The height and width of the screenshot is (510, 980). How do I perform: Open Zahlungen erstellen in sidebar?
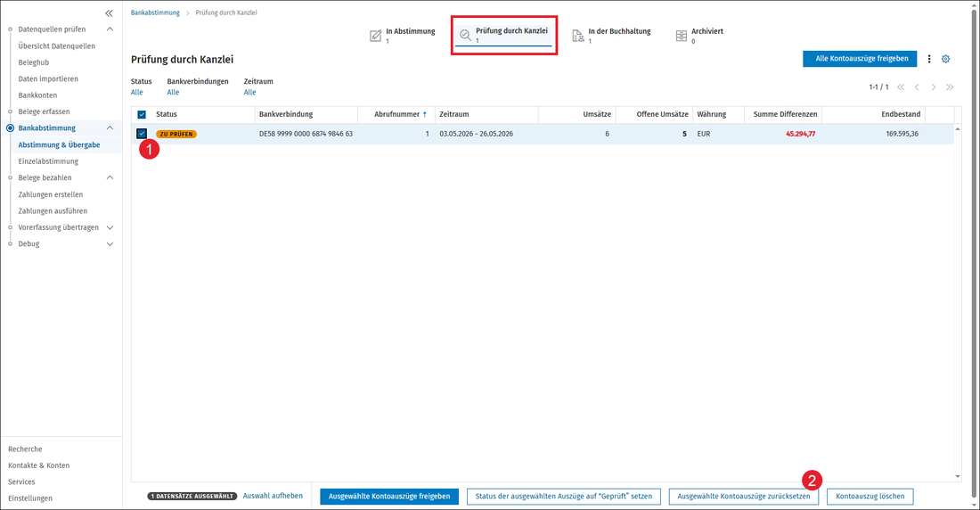(x=51, y=194)
